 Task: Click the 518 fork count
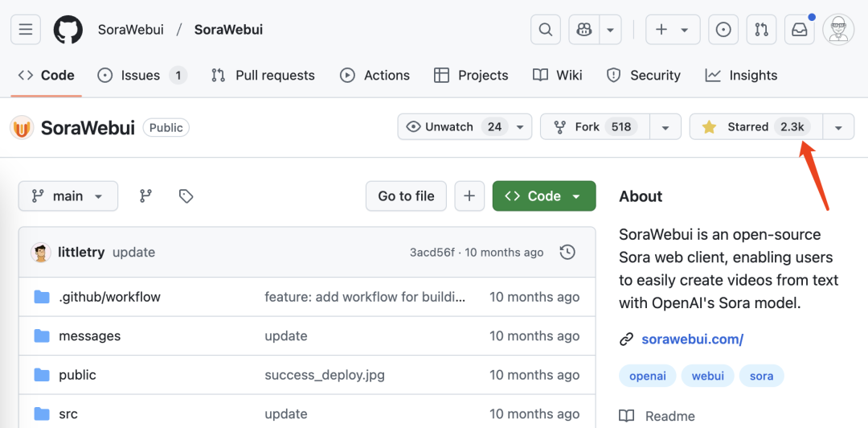point(621,127)
